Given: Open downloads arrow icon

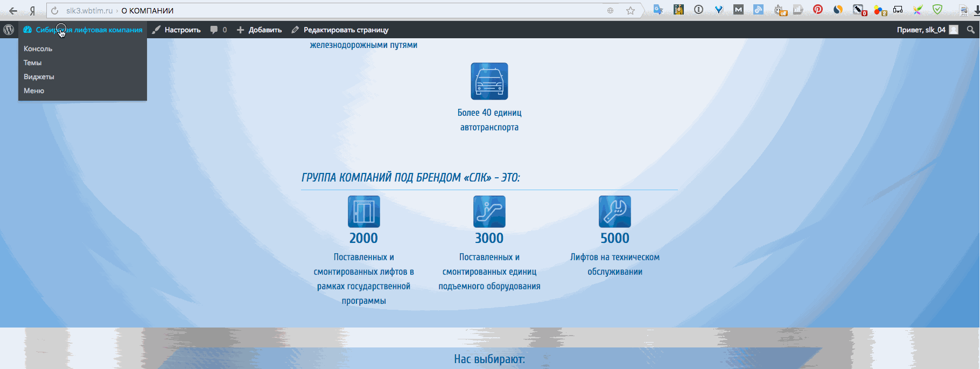Looking at the screenshot, I should click(976, 10).
